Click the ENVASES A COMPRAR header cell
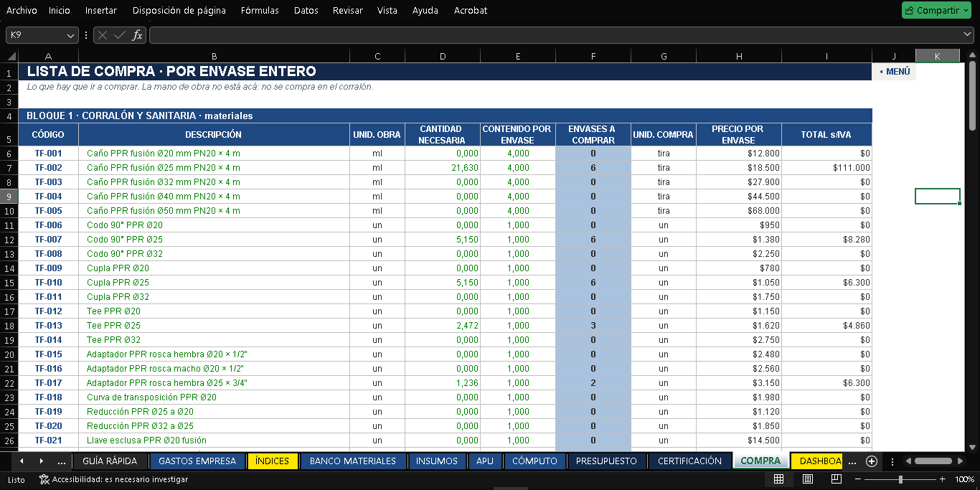The width and height of the screenshot is (980, 490). (x=593, y=135)
